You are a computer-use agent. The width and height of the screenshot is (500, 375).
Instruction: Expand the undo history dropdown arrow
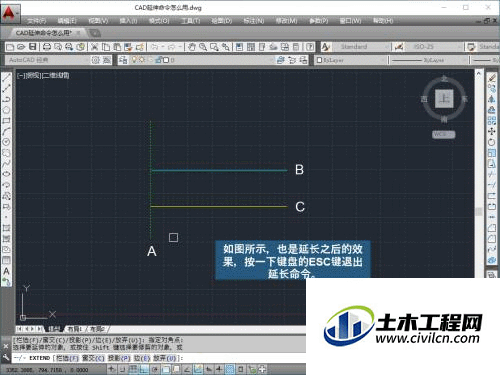163,47
